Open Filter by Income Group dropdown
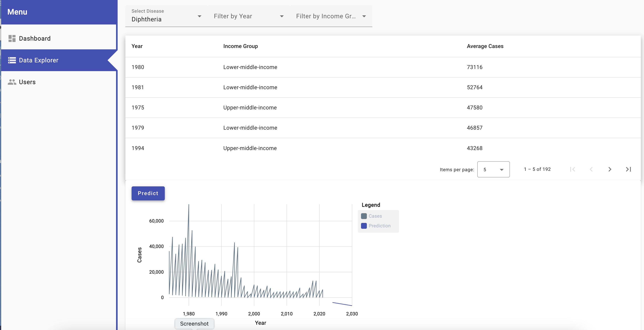Image resolution: width=644 pixels, height=330 pixels. 331,16
